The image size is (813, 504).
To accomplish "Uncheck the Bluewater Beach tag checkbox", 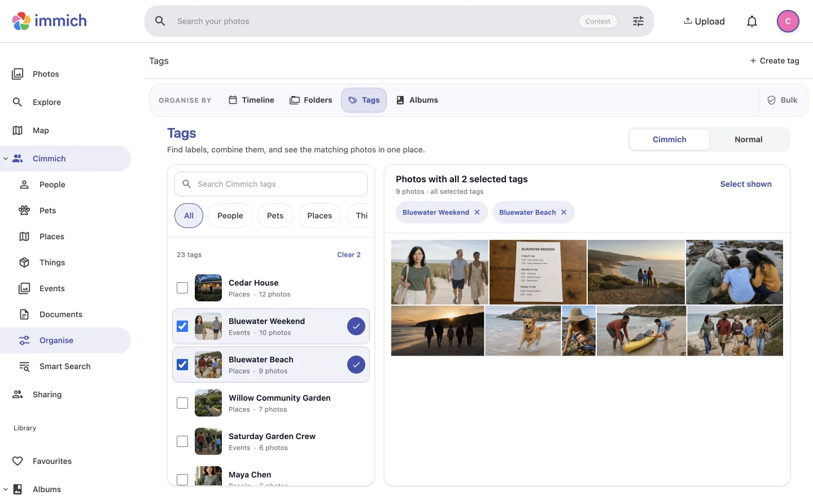I will click(182, 365).
